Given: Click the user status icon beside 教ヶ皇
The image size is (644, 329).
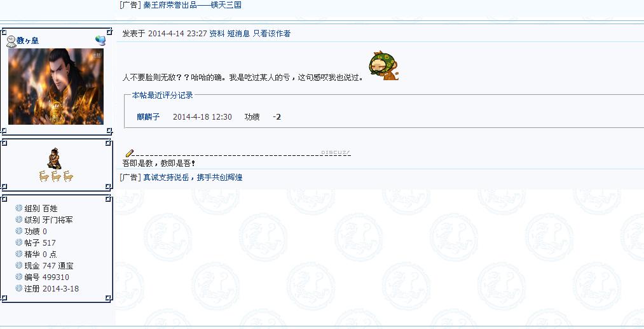Looking at the screenshot, I should [11, 41].
